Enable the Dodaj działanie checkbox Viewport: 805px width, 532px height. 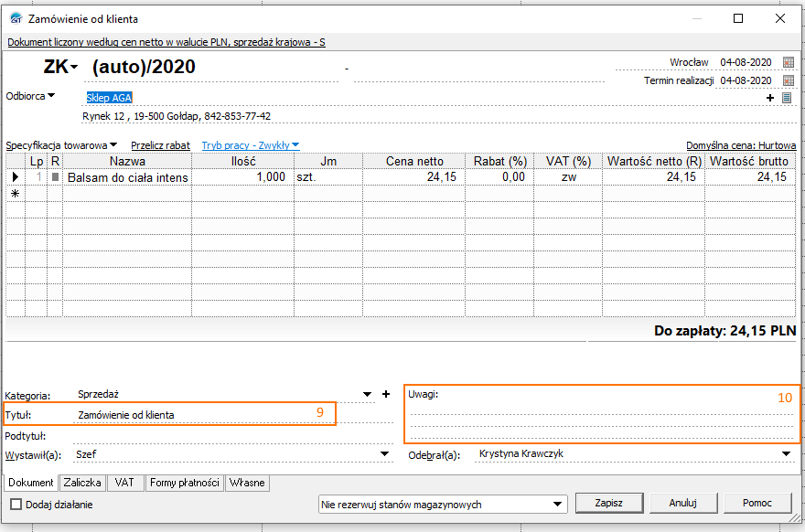tap(16, 504)
